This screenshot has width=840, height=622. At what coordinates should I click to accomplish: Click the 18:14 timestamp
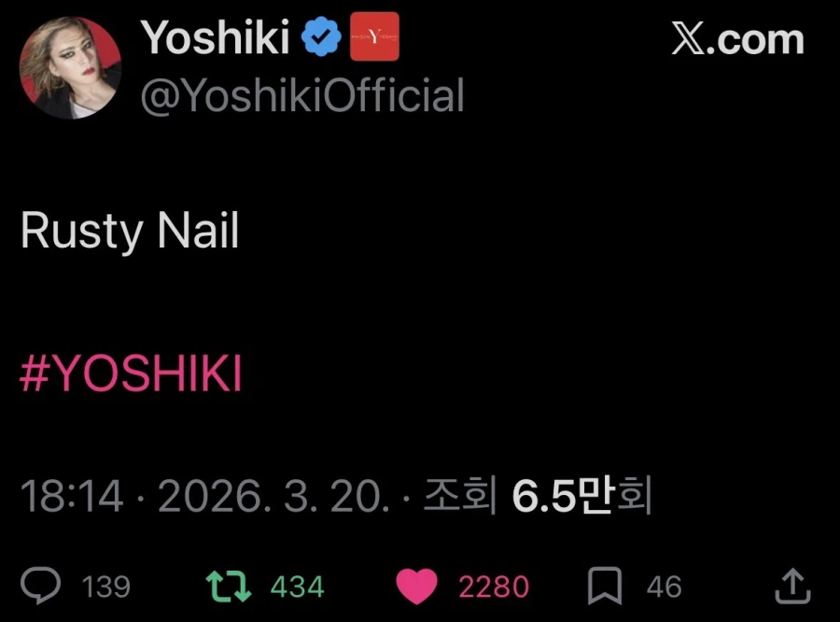[71, 497]
